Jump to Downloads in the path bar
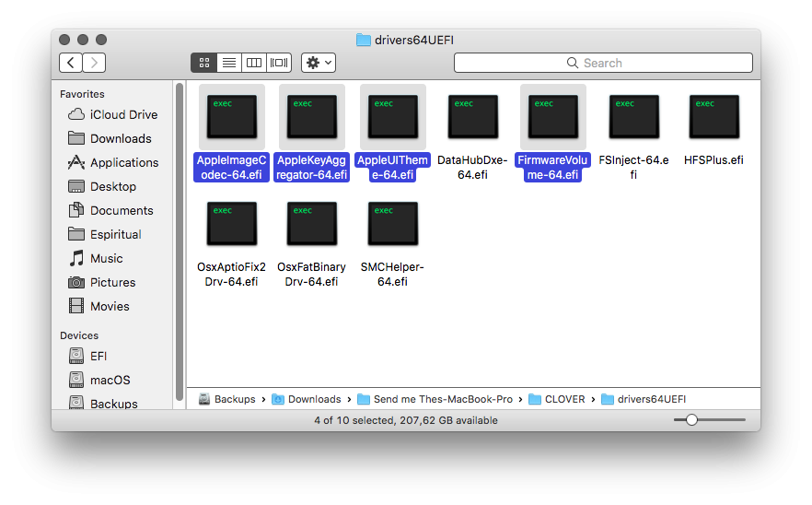The image size is (812, 505). pos(307,399)
